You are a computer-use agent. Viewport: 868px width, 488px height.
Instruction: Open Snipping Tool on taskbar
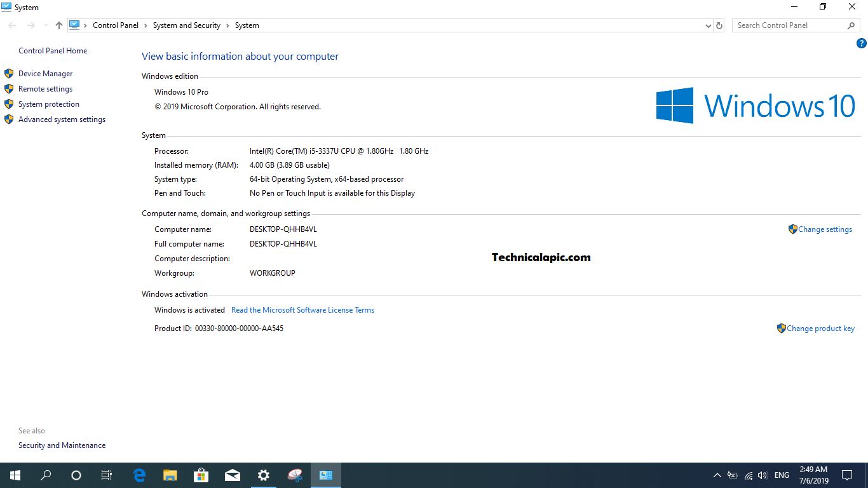[x=295, y=475]
